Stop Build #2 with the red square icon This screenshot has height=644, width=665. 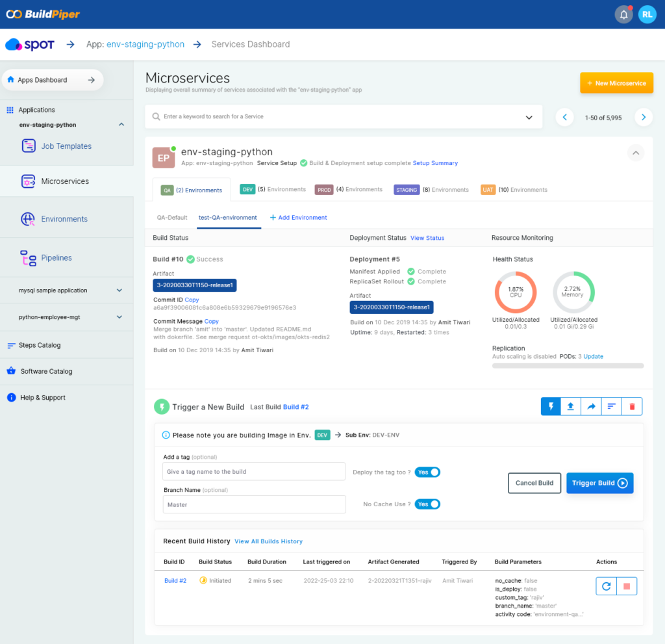point(627,586)
